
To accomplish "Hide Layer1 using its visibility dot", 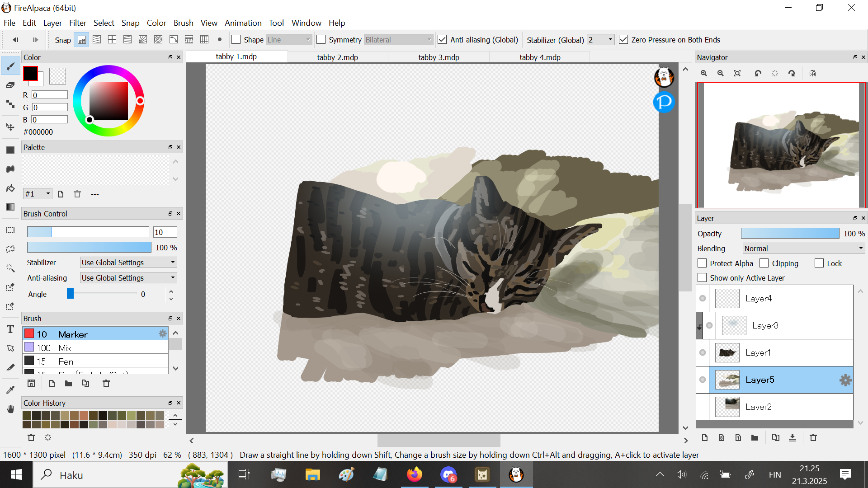I will (x=703, y=352).
